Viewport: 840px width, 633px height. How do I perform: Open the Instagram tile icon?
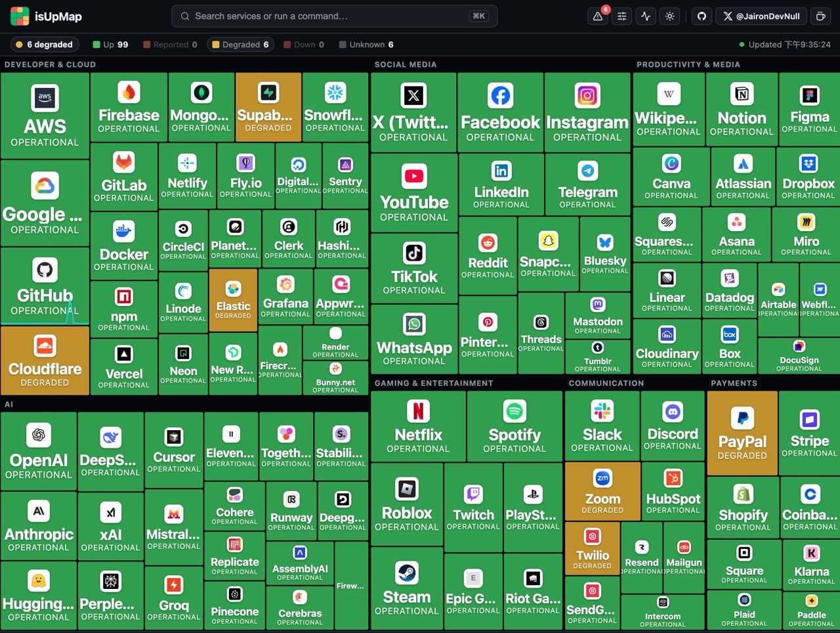coord(587,97)
